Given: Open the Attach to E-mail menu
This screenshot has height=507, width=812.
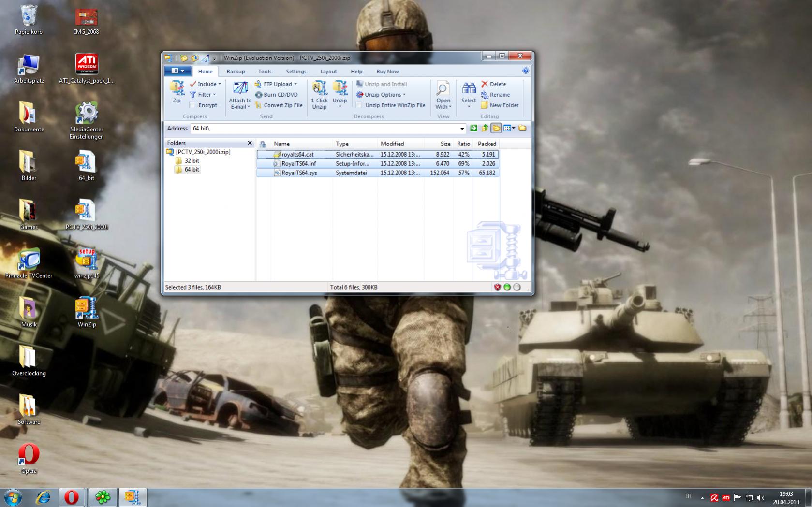Looking at the screenshot, I should (x=240, y=95).
